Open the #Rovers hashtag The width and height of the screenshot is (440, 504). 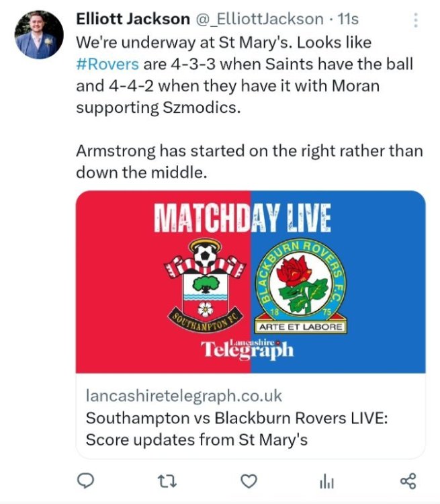107,63
